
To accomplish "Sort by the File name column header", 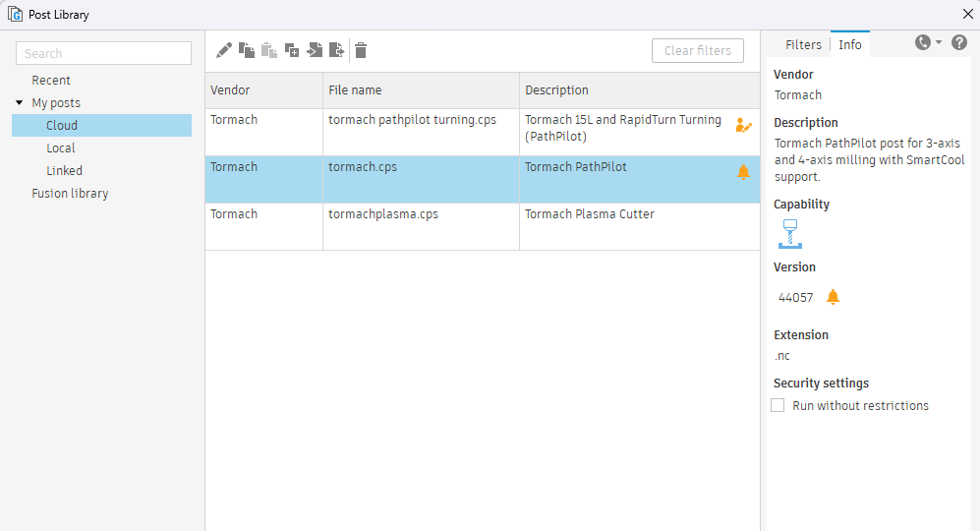I will pos(421,90).
